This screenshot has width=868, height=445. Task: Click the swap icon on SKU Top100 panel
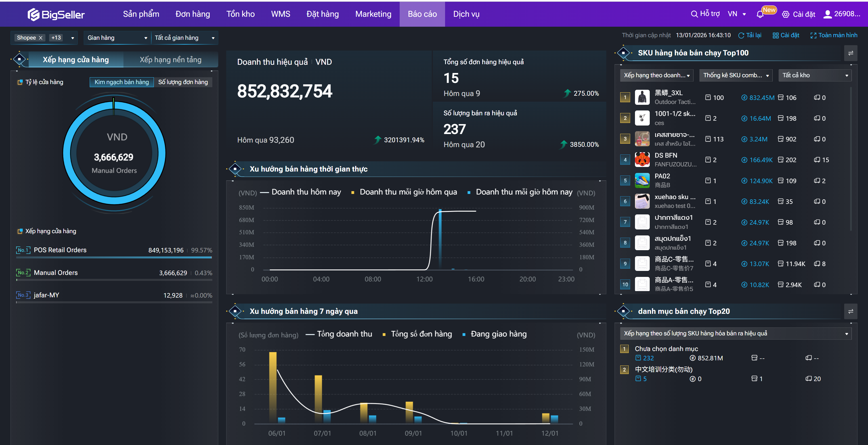pyautogui.click(x=850, y=53)
